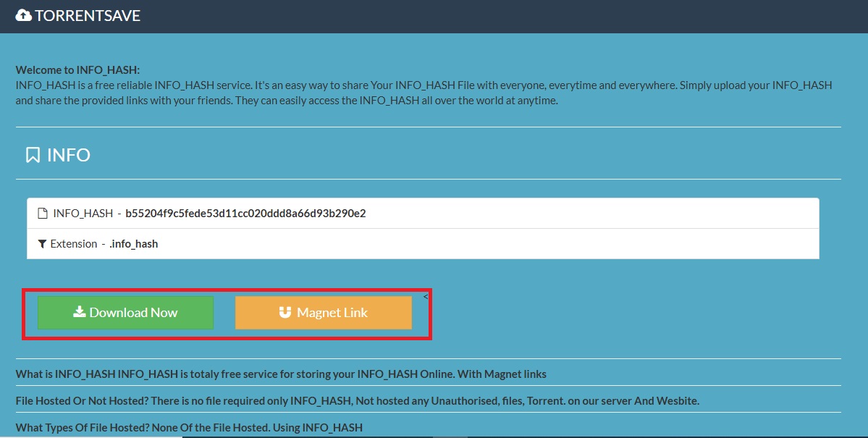Image resolution: width=868 pixels, height=438 pixels.
Task: Click the "Welcome to INFO_HASH:" heading
Action: 77,70
